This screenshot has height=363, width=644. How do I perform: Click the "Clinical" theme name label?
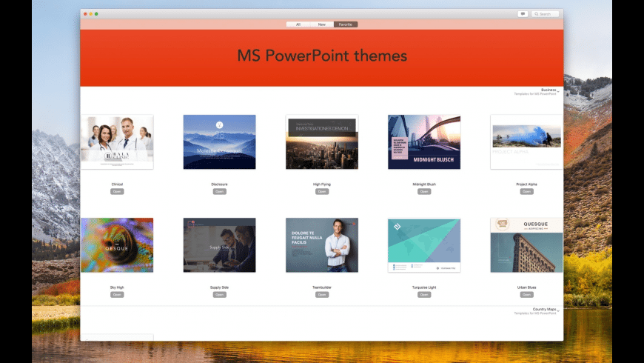coord(117,184)
